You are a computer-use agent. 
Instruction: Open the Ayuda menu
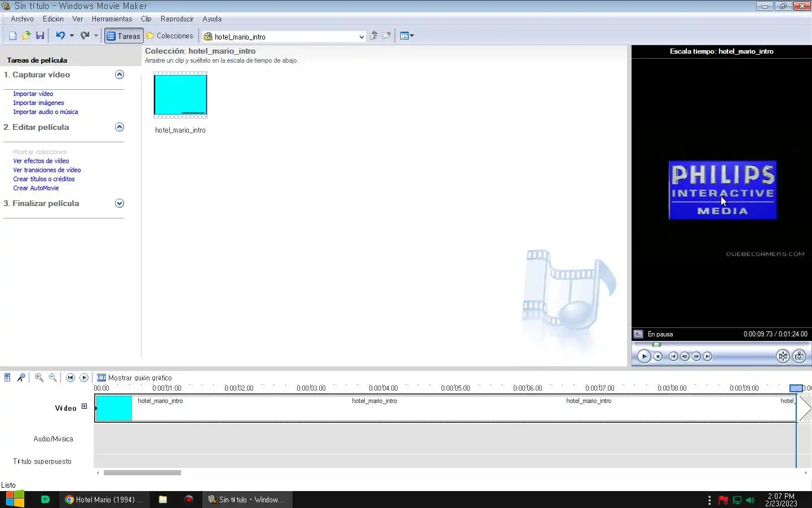coord(212,19)
